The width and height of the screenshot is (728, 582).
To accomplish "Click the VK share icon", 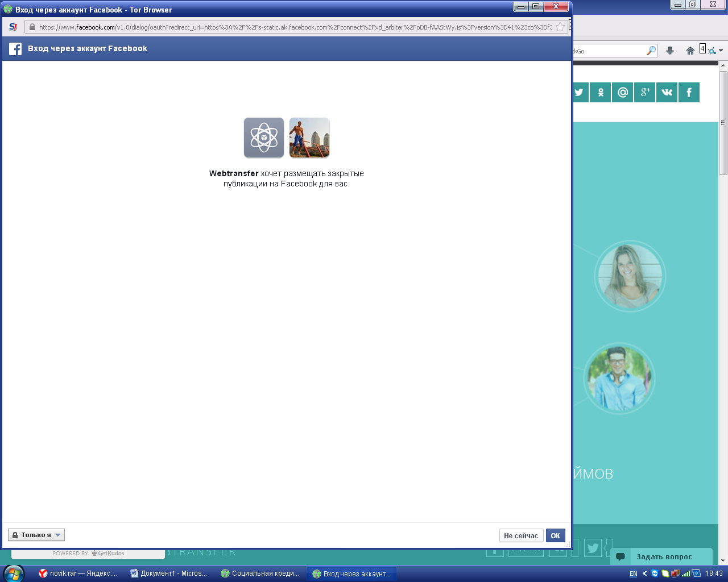I will point(667,92).
